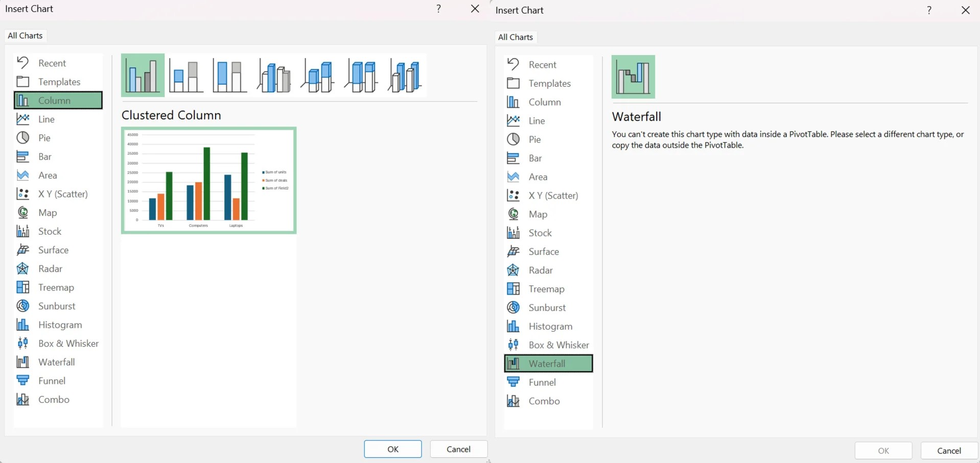Screen dimensions: 980x463
Task: Select the Funnel chart type
Action: pyautogui.click(x=52, y=380)
